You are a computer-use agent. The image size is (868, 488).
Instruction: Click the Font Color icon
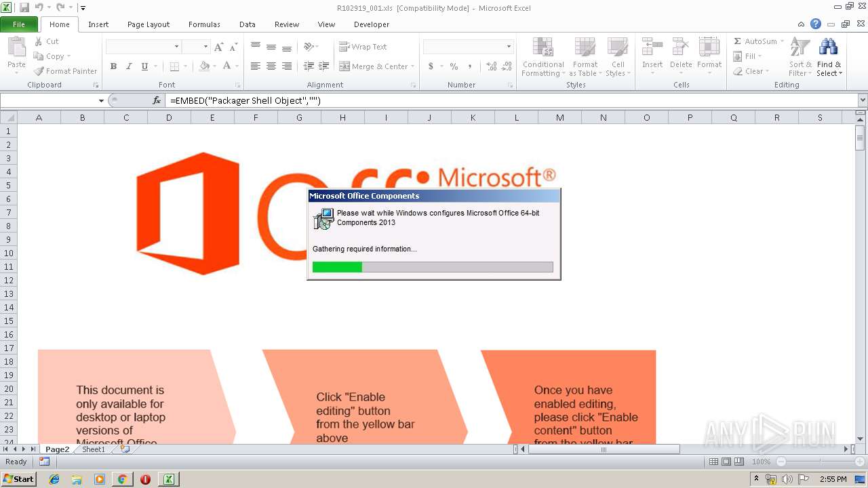[x=227, y=66]
